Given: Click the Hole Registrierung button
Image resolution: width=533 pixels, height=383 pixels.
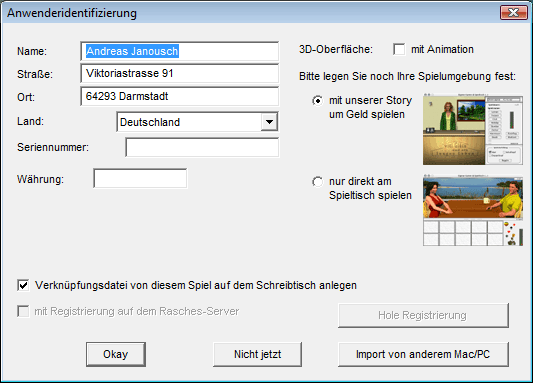Looking at the screenshot, I should point(423,315).
